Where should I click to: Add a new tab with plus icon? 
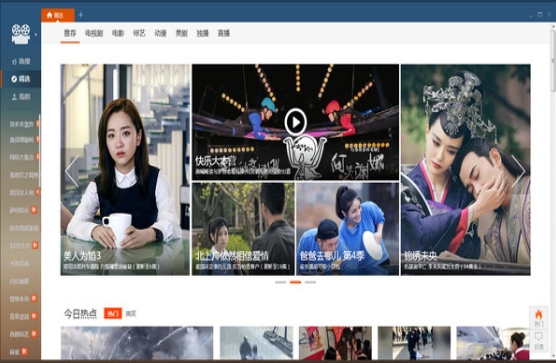point(80,15)
